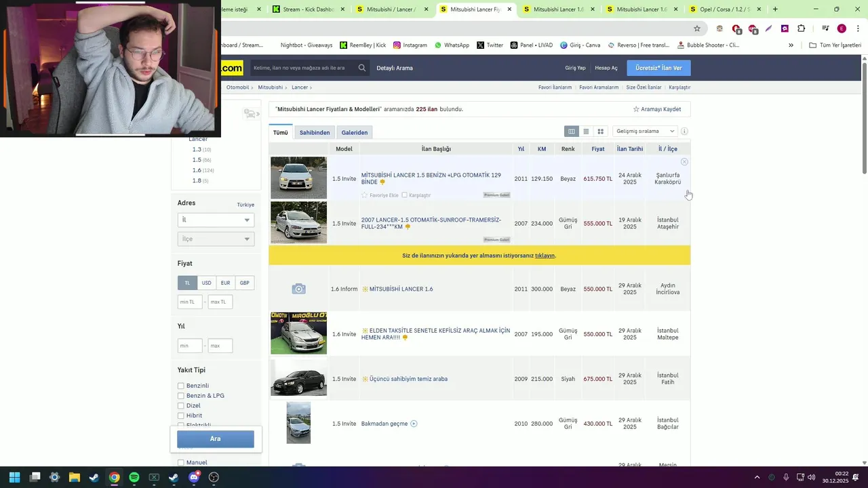Open Detaylı Arama link

(395, 68)
